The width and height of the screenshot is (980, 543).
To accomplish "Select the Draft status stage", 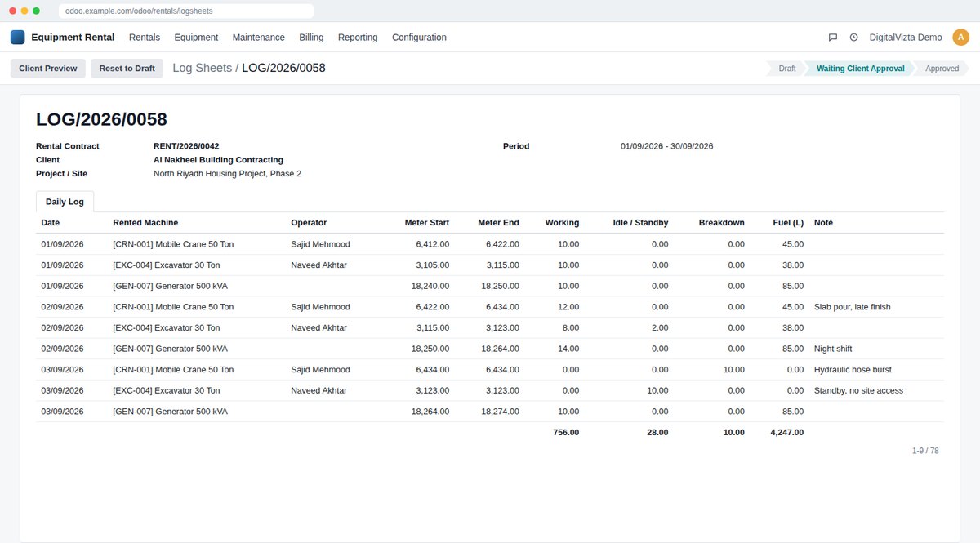I will 786,69.
